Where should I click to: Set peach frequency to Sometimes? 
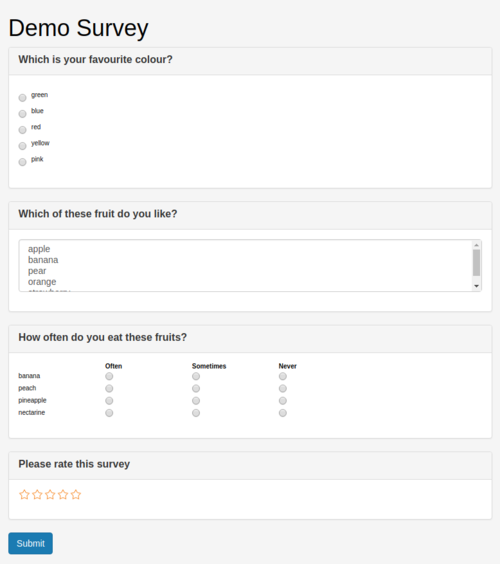(x=196, y=388)
